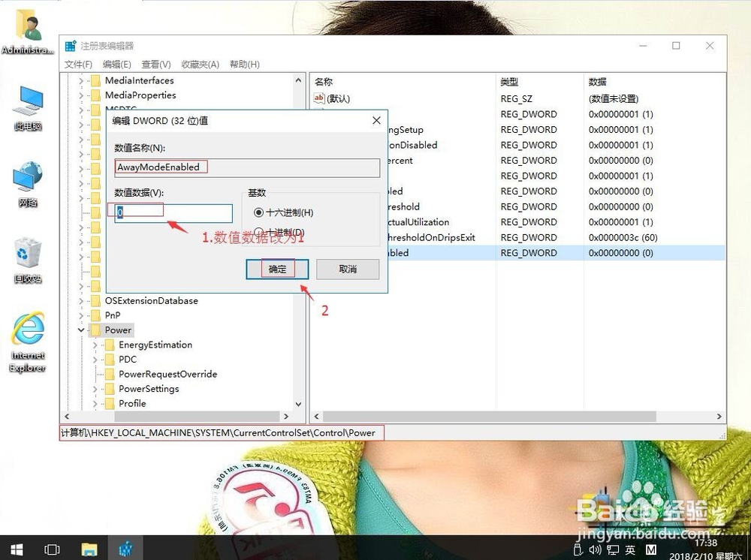Image resolution: width=751 pixels, height=560 pixels.
Task: Click the (默认) REG_SZ value icon
Action: coord(318,98)
